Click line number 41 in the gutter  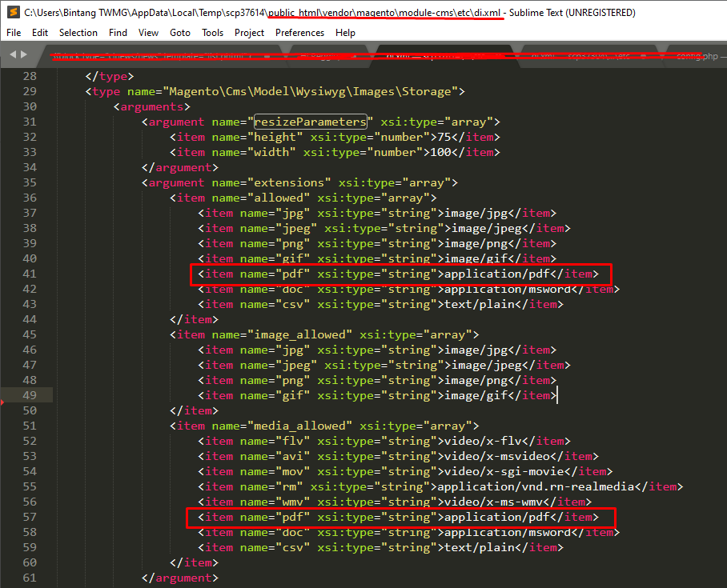pos(29,274)
